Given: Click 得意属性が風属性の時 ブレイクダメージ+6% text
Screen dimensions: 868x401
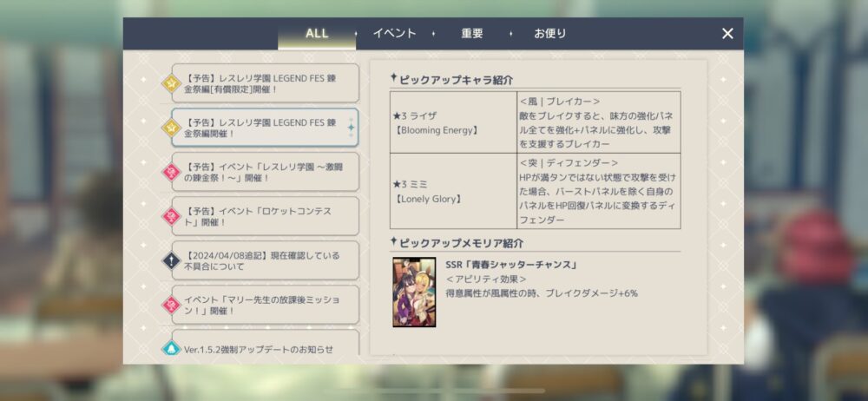Looking at the screenshot, I should point(542,293).
